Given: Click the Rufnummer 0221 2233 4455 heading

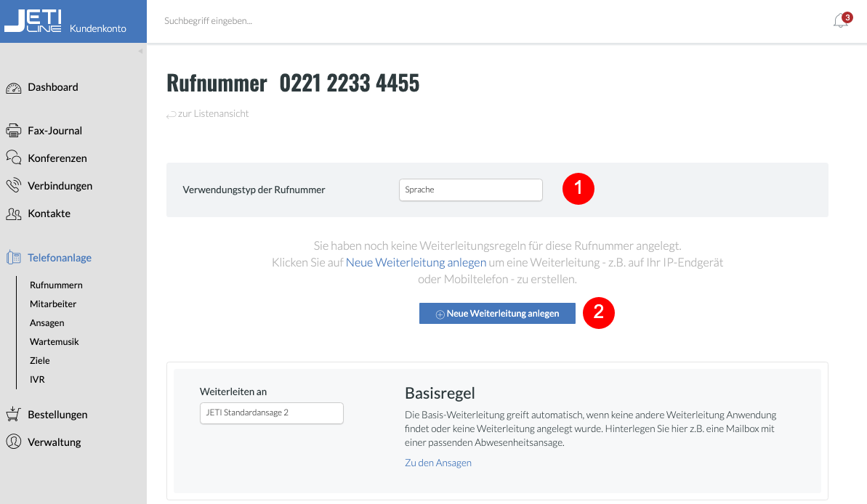Looking at the screenshot, I should point(293,84).
